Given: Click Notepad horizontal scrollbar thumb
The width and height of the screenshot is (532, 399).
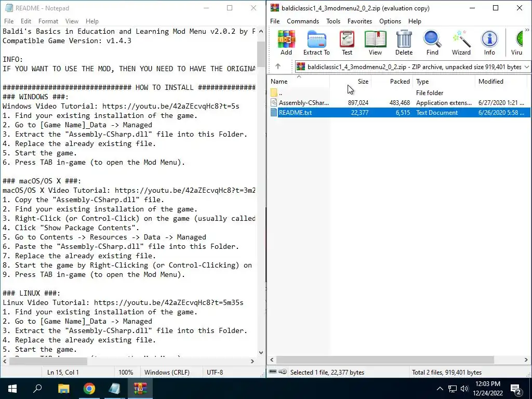Looking at the screenshot, I should [48, 362].
